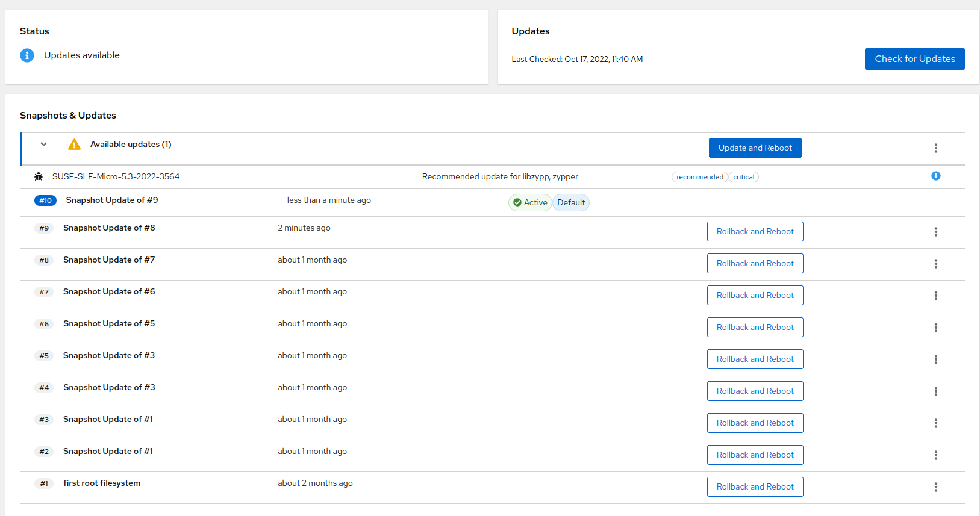Click '2 minutes ago' timestamp

pyautogui.click(x=304, y=228)
